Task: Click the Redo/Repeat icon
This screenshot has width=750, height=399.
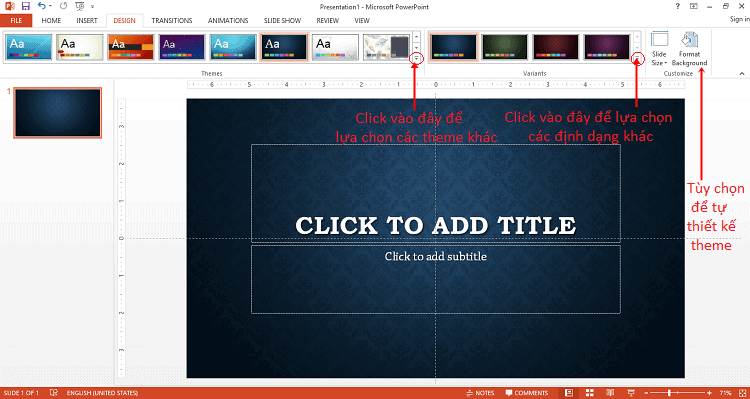Action: pos(63,6)
